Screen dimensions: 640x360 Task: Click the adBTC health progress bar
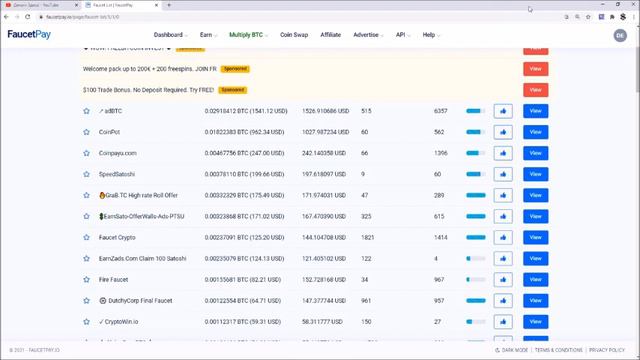click(476, 111)
